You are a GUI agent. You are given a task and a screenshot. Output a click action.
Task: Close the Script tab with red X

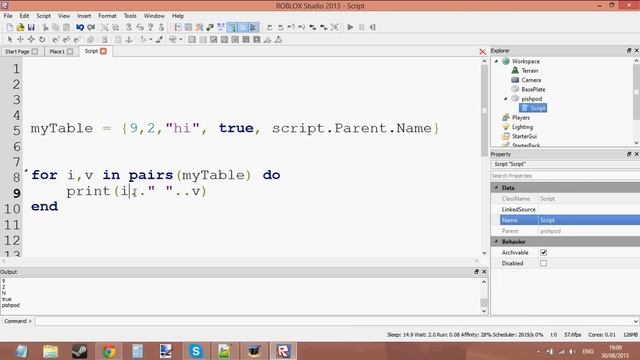pyautogui.click(x=103, y=51)
